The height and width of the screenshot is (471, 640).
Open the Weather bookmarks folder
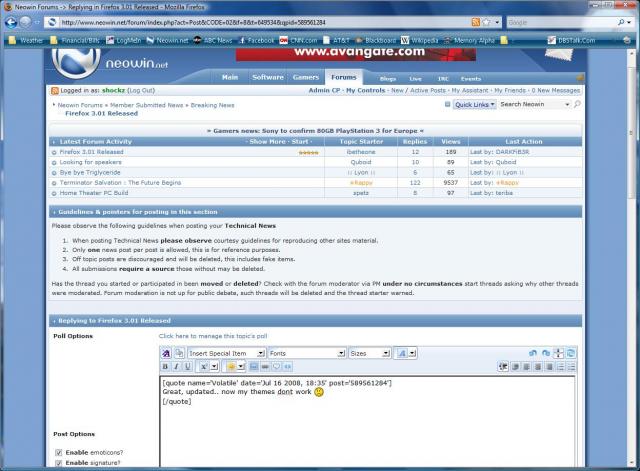pyautogui.click(x=26, y=40)
